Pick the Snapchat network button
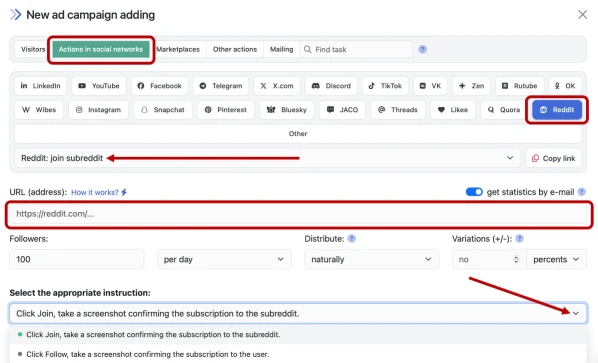The width and height of the screenshot is (598, 363). [x=163, y=110]
